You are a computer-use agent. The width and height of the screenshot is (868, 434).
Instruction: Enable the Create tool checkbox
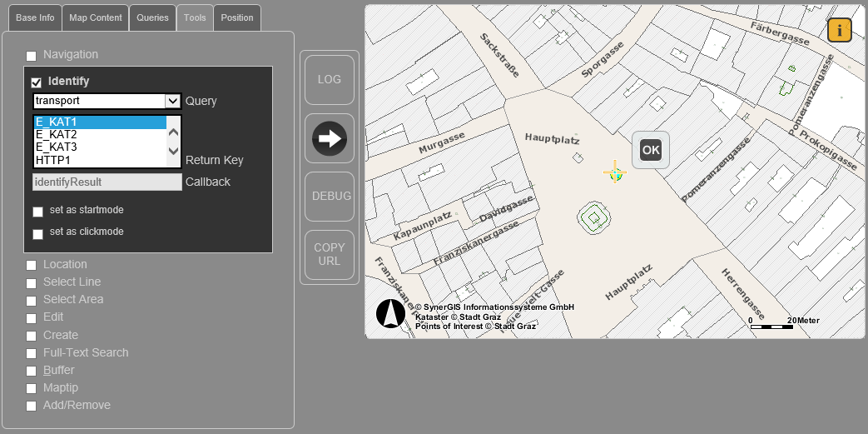(x=32, y=336)
